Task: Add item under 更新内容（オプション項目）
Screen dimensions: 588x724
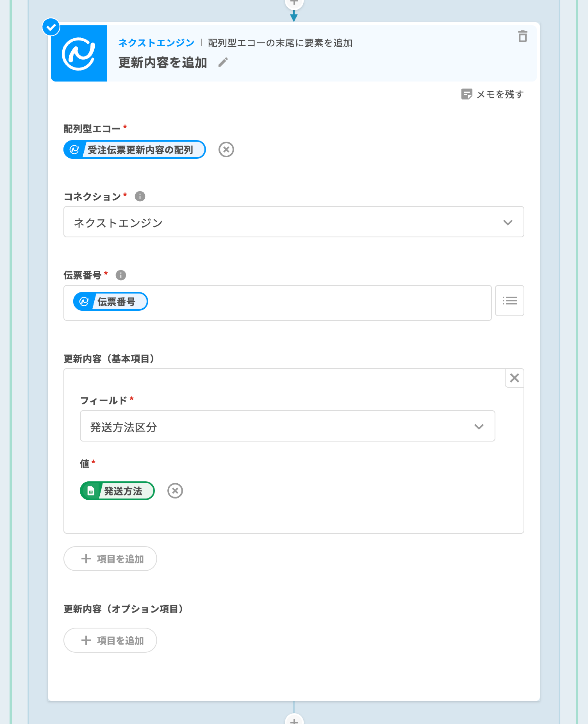Action: pyautogui.click(x=110, y=640)
